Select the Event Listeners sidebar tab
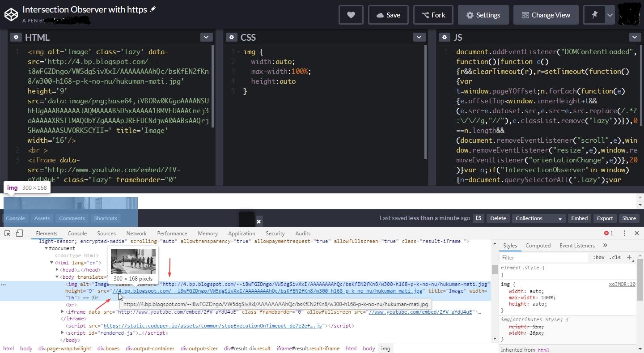The image size is (644, 353). point(577,246)
